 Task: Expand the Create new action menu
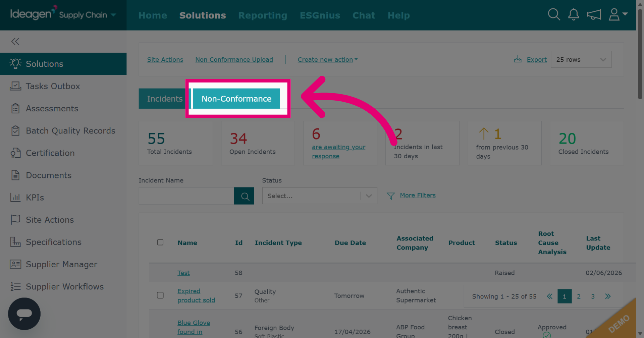coord(328,59)
